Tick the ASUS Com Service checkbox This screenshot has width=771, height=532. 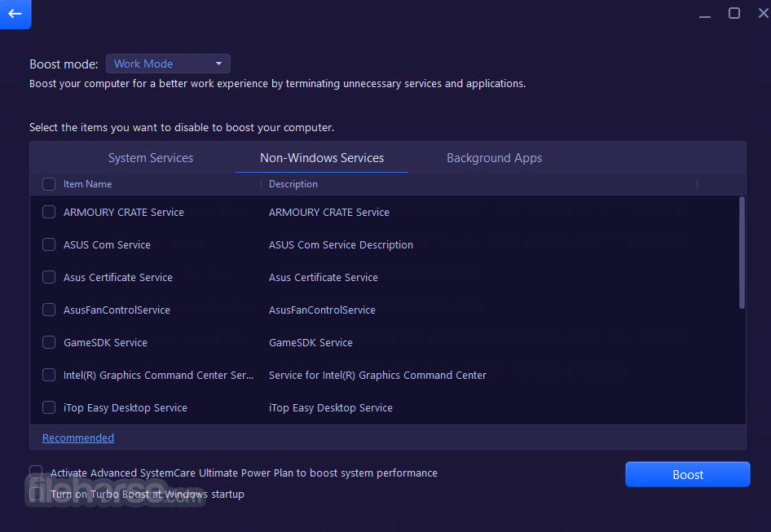point(49,244)
